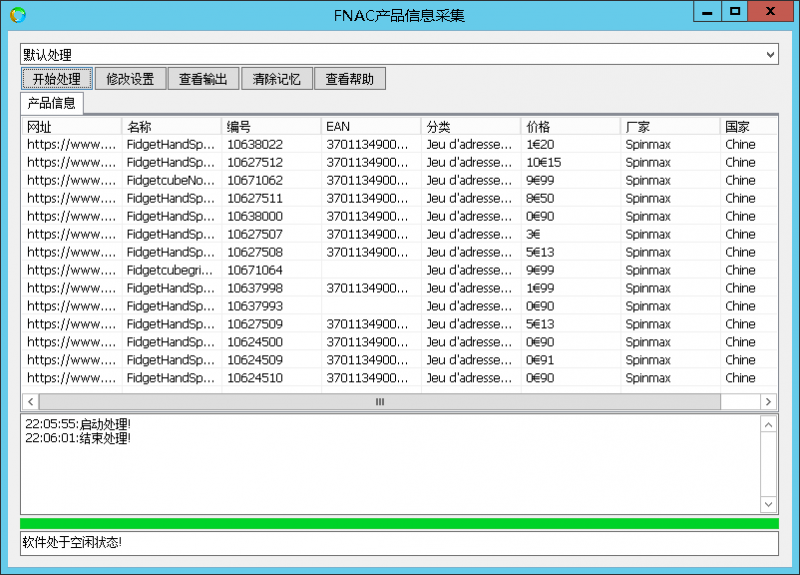Select the FidgetcubeNo... product name cell

tap(171, 180)
